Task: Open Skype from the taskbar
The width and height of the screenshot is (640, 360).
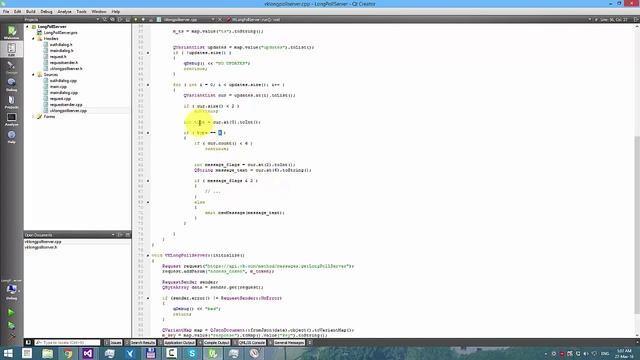Action: click(192, 353)
